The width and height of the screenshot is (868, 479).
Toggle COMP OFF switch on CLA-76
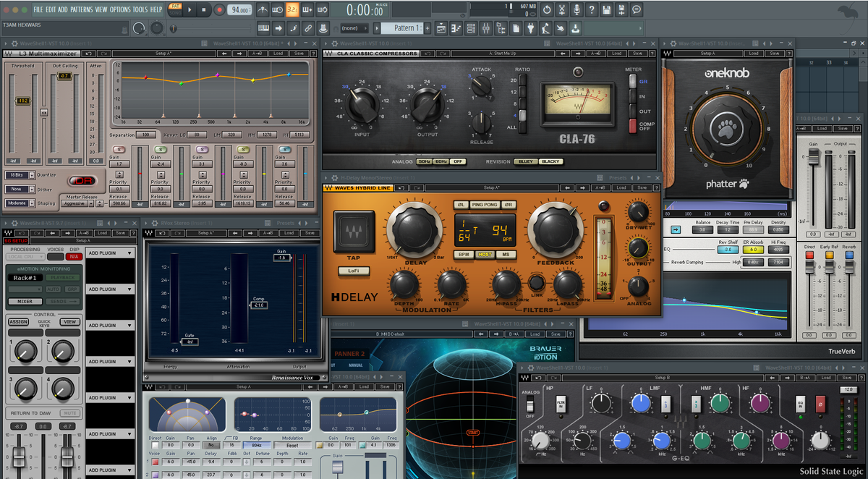(x=632, y=125)
